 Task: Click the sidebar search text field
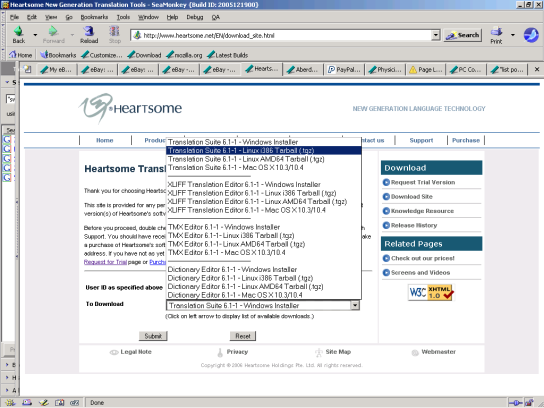click(x=11, y=99)
